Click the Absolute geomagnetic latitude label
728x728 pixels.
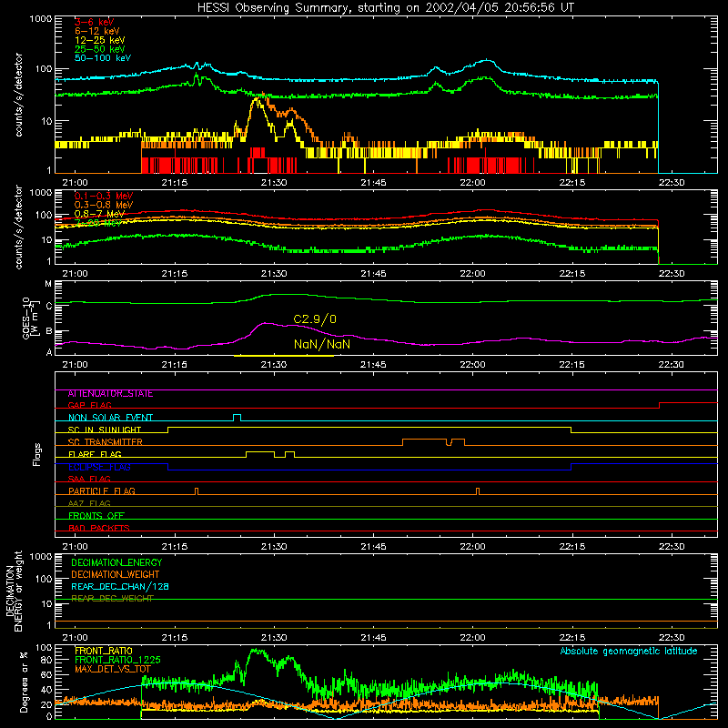(629, 651)
